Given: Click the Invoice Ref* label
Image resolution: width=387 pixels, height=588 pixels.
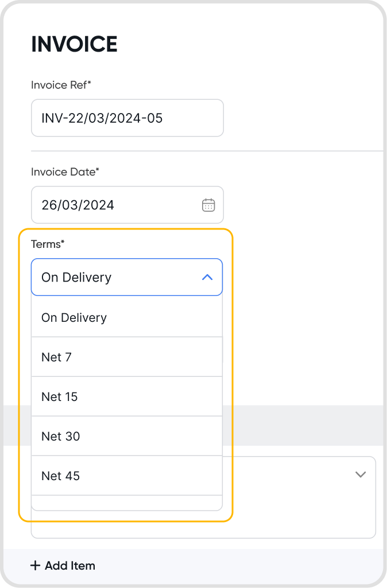Looking at the screenshot, I should 61,85.
